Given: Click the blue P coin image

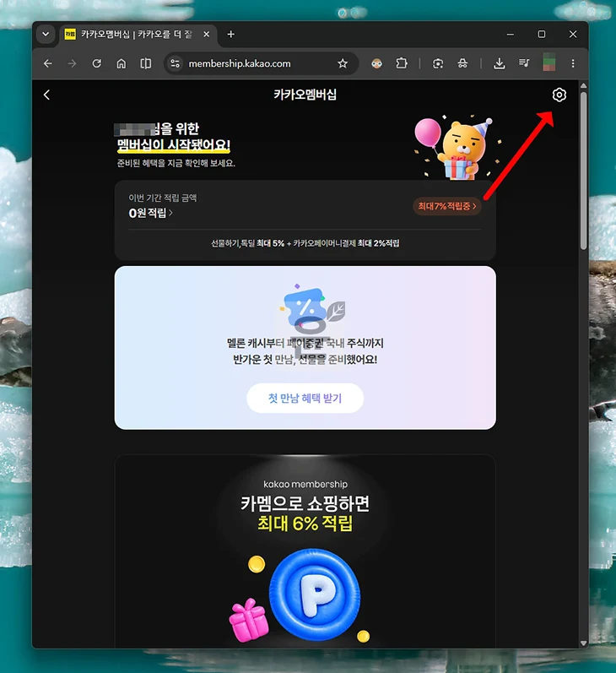Looking at the screenshot, I should click(315, 594).
